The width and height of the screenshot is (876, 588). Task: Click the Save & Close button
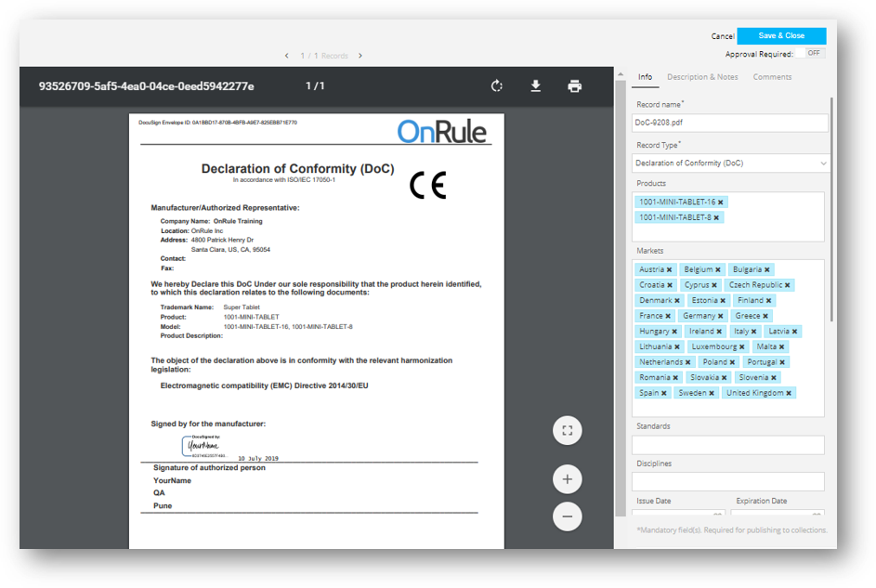781,35
